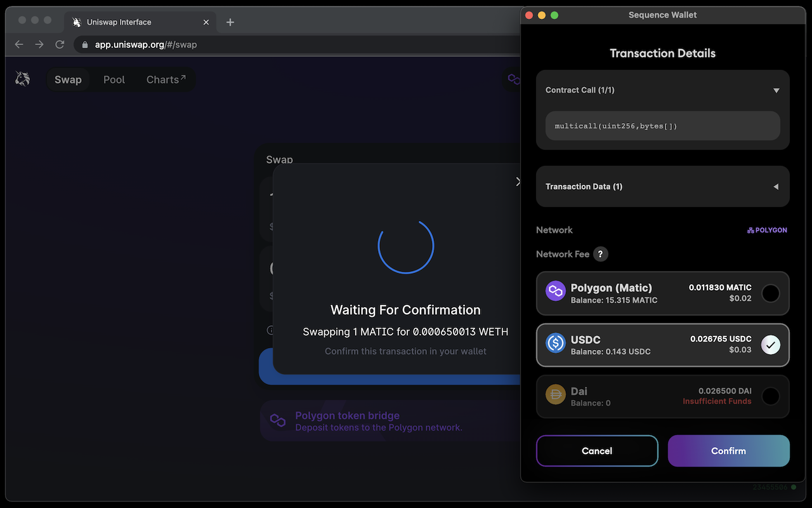Click the address bar lock icon
812x508 pixels.
tap(85, 44)
